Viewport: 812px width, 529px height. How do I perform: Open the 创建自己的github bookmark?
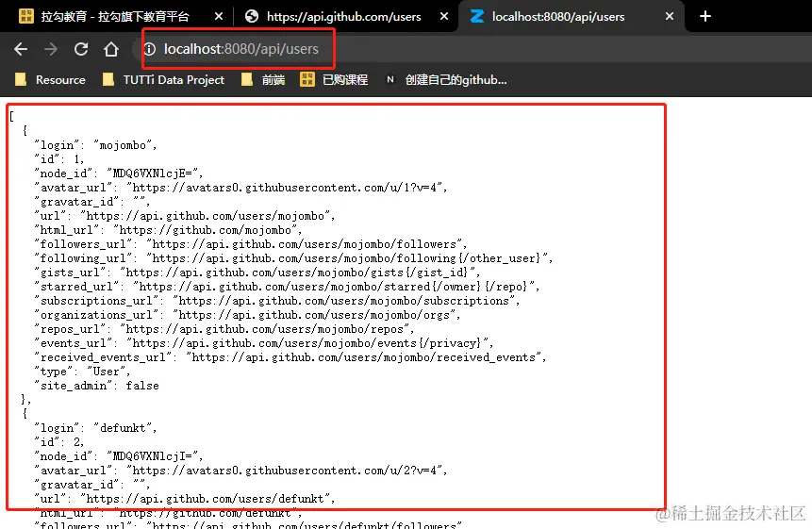(x=446, y=80)
